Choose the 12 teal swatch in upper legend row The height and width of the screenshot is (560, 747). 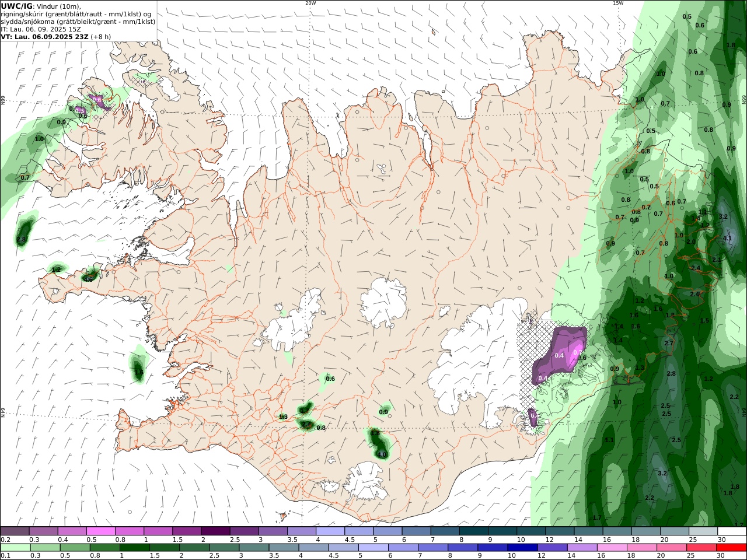(x=560, y=531)
